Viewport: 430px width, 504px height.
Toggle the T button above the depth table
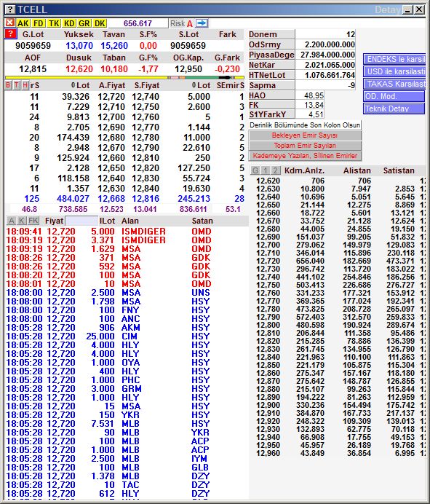coord(17,85)
